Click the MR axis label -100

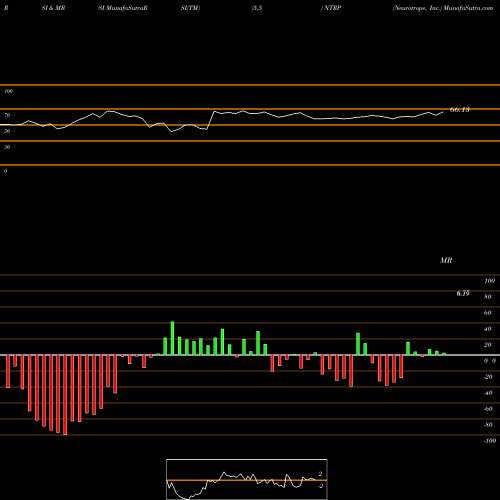pos(490,441)
